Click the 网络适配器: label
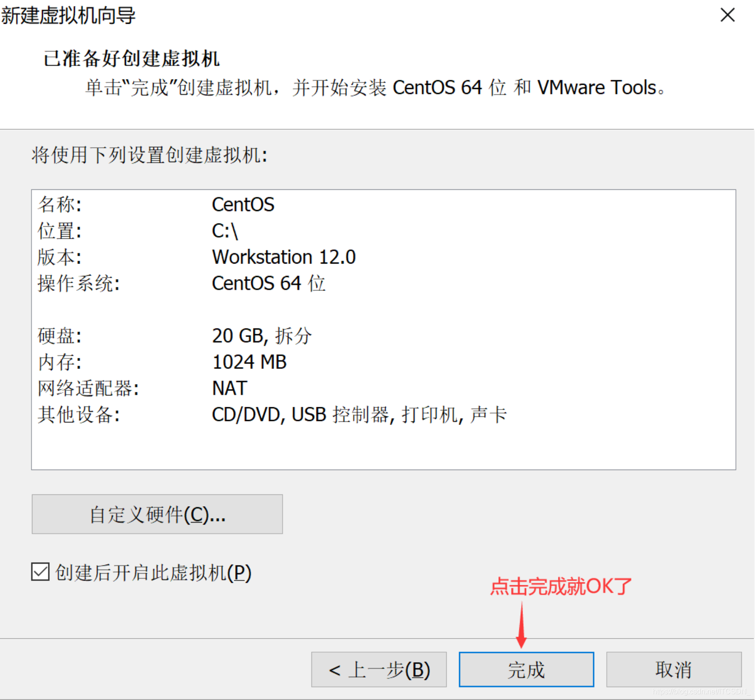 tap(88, 389)
